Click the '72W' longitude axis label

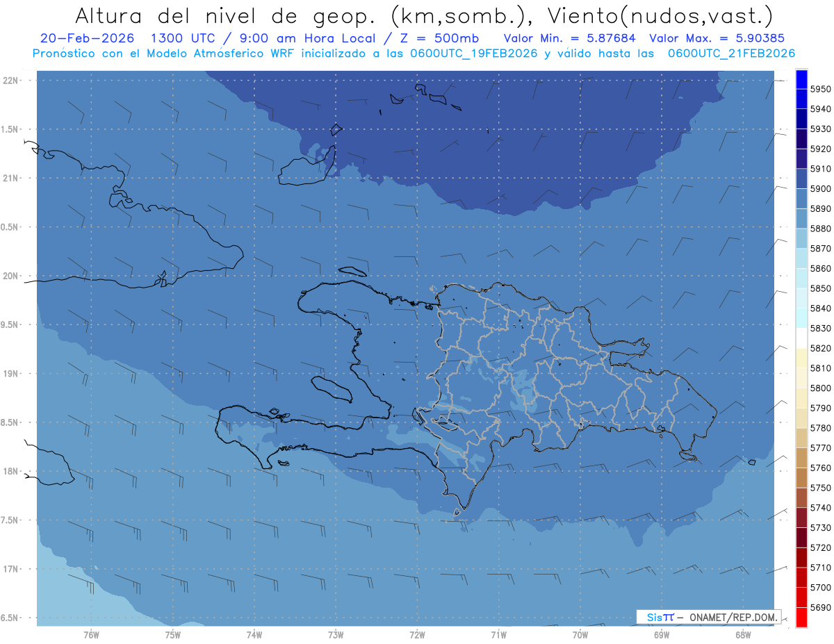[417, 634]
